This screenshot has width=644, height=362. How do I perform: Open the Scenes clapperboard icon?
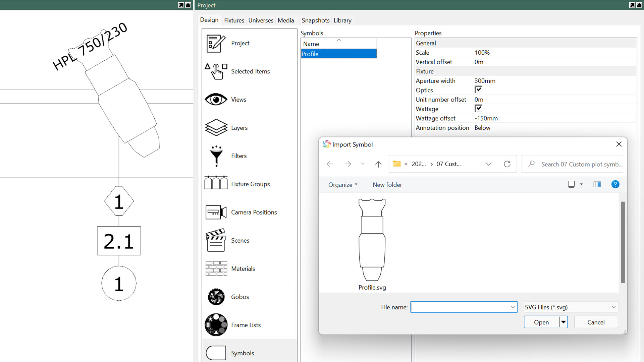[216, 240]
